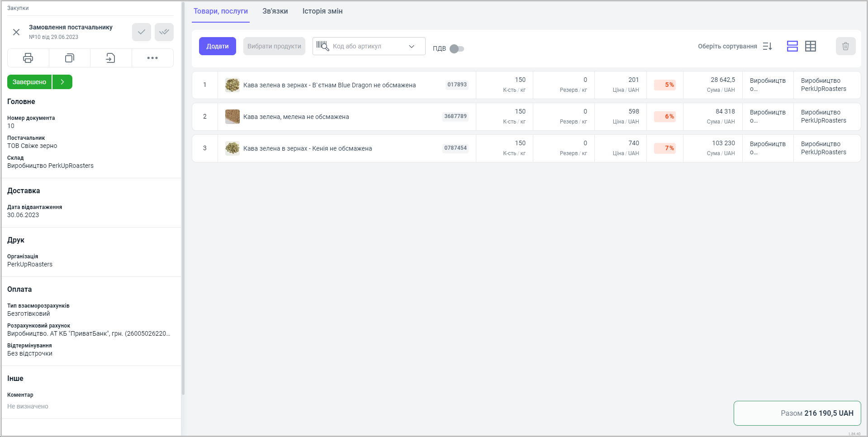Viewport: 868px width, 437px height.
Task: Toggle the ПДВ switch
Action: (457, 49)
